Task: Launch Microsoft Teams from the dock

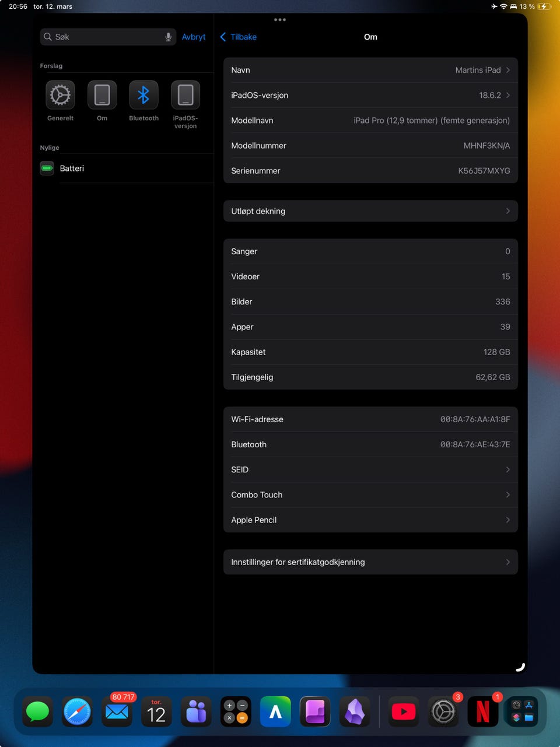Action: coord(196,711)
